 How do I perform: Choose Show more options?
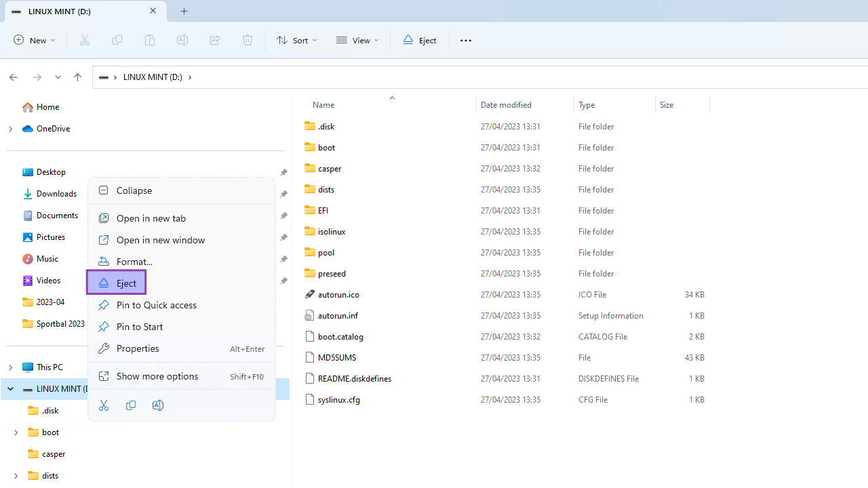182,376
